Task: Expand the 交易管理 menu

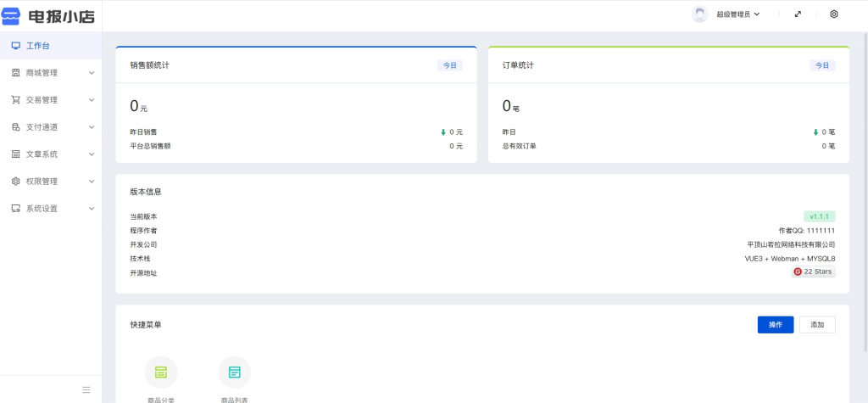Action: coord(51,100)
